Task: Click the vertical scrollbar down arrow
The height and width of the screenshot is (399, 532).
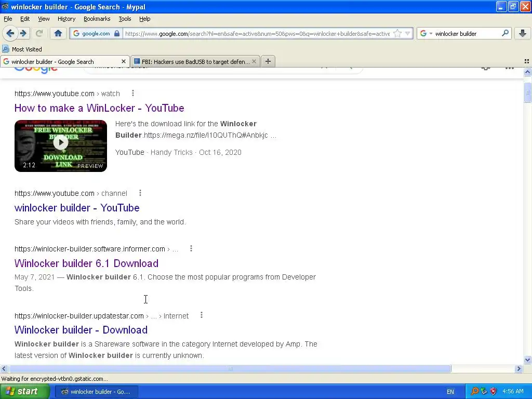Action: click(x=527, y=360)
